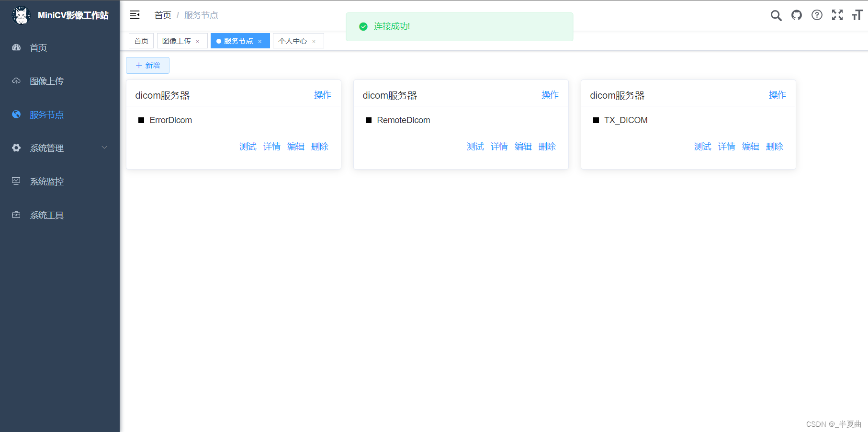Switch to the 首页 tab
The image size is (868, 432).
tap(141, 41)
